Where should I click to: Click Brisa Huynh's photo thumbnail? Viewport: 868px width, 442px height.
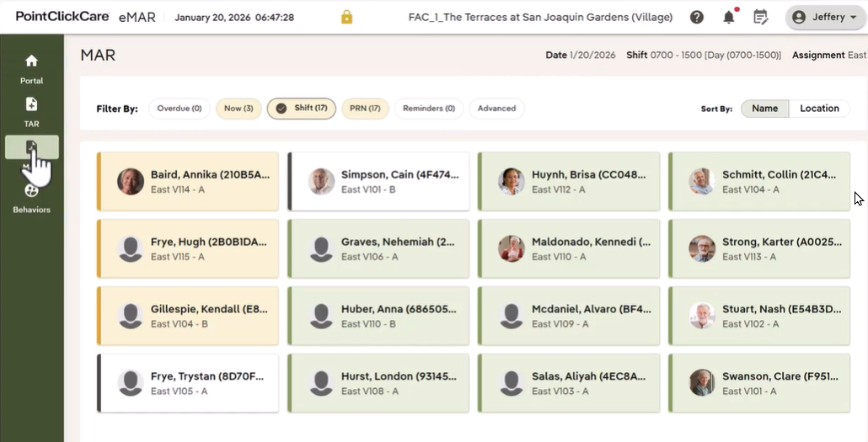(x=512, y=182)
